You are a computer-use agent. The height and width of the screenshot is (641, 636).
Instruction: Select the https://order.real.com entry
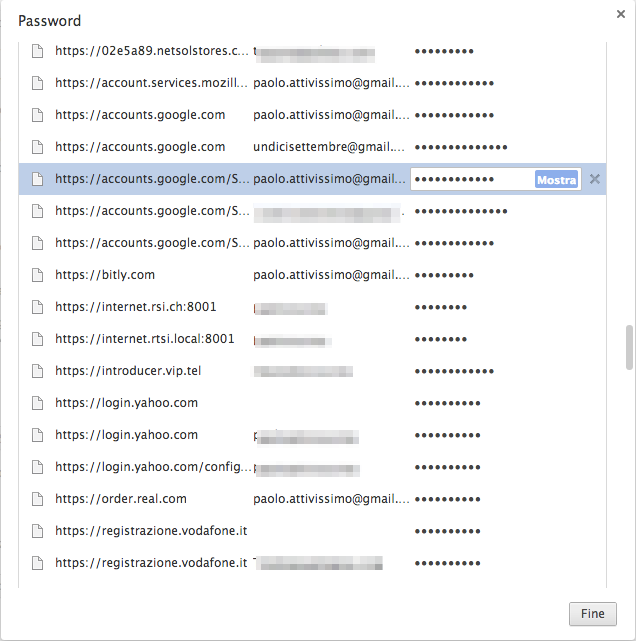point(121,499)
